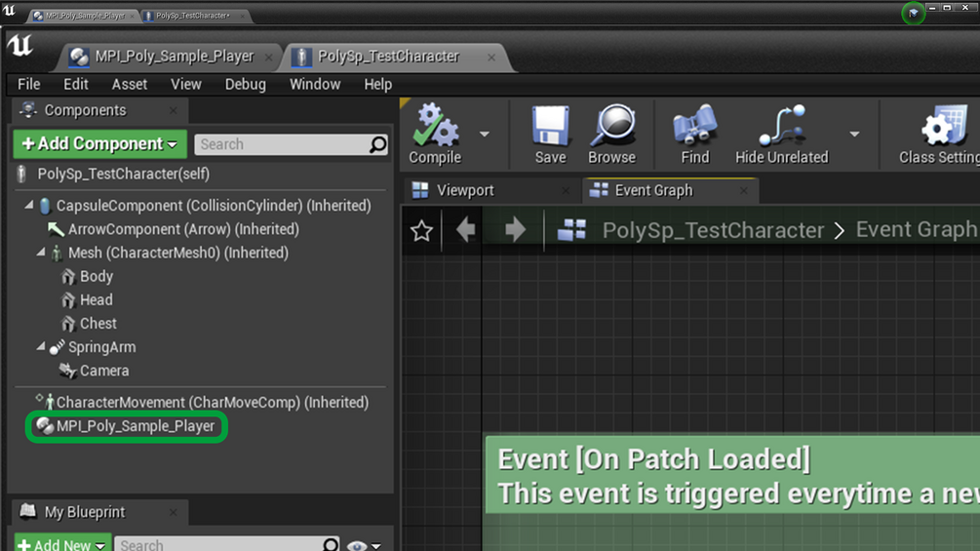Image resolution: width=980 pixels, height=551 pixels.
Task: Switch to the Viewport tab
Action: [x=465, y=190]
